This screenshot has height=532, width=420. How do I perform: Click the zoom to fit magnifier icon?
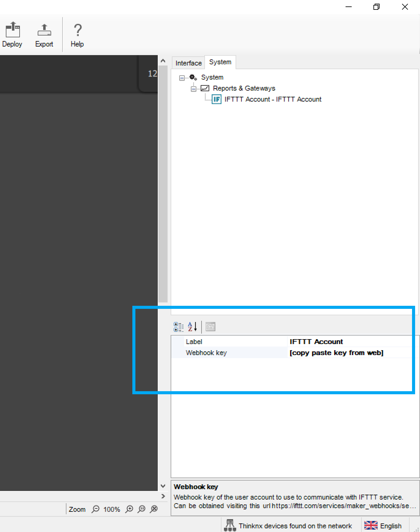click(x=142, y=509)
